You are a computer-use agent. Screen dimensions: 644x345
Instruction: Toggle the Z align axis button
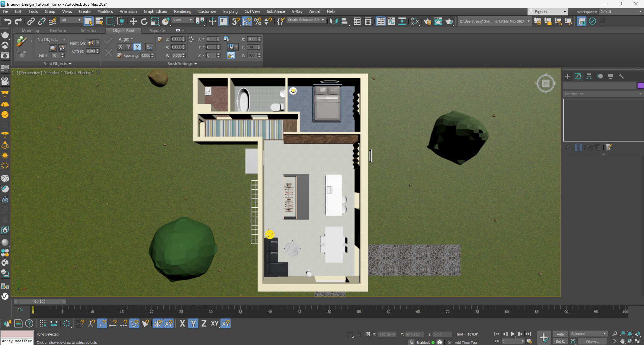(x=137, y=47)
